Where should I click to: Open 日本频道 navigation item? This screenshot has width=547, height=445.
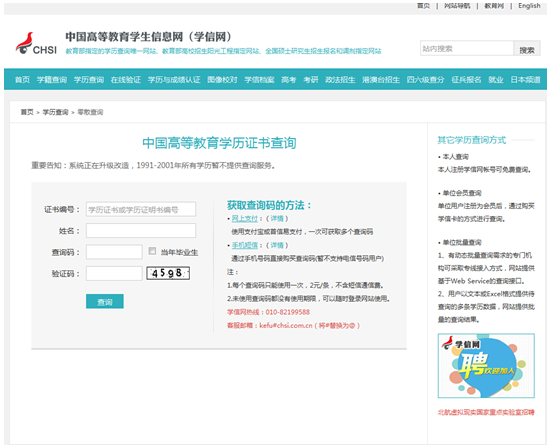tap(525, 80)
